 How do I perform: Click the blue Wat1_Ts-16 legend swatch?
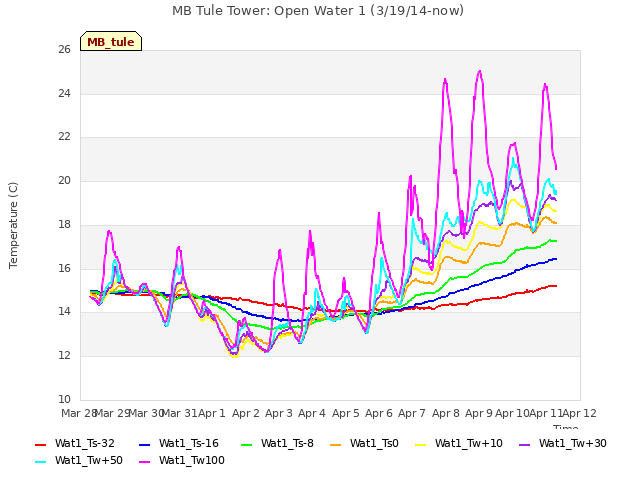(145, 444)
